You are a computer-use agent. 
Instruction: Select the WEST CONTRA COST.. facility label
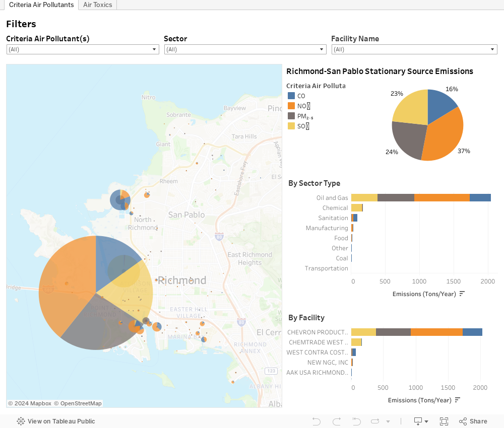pos(317,352)
